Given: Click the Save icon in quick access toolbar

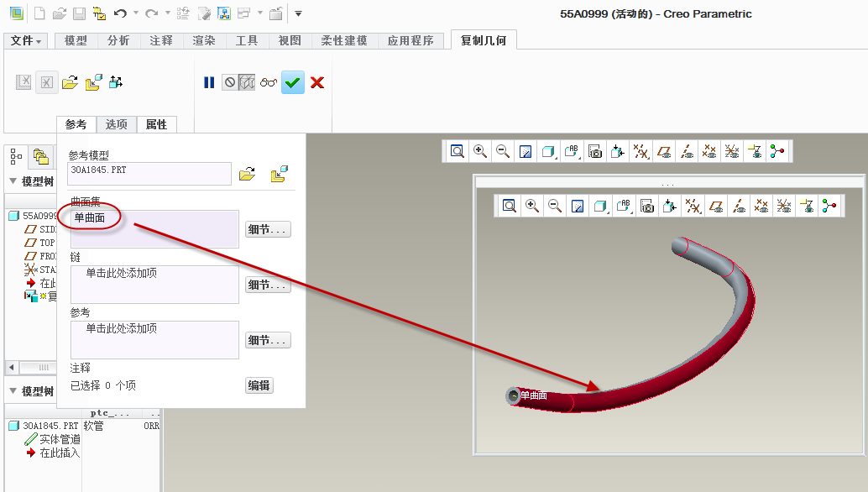Looking at the screenshot, I should (79, 13).
